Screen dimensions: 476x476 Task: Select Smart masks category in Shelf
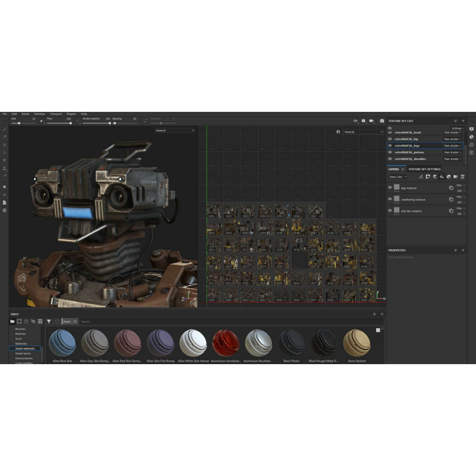pos(23,353)
